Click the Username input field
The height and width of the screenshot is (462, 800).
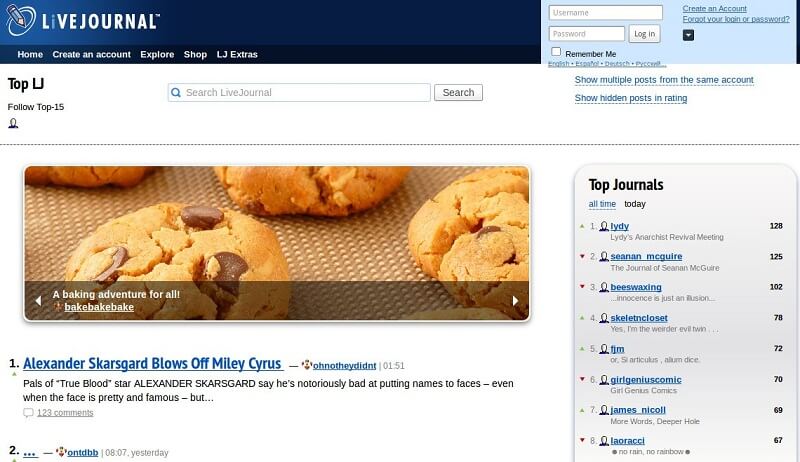tap(606, 13)
